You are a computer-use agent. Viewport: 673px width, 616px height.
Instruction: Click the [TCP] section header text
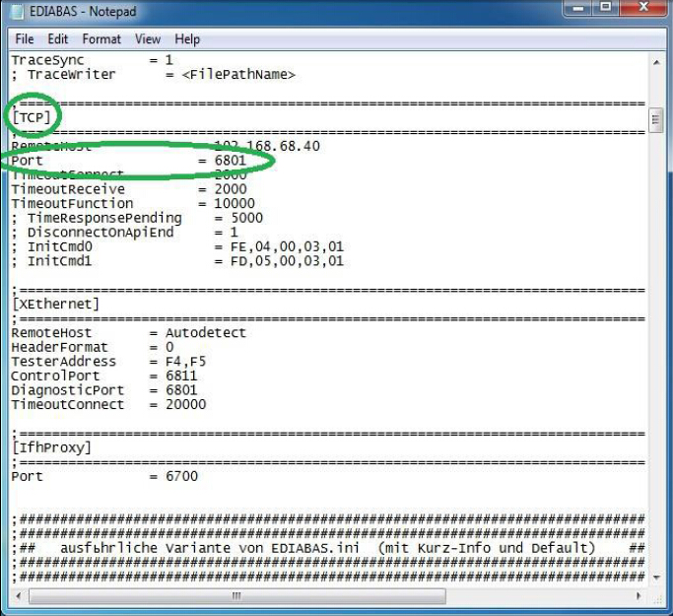(32, 117)
